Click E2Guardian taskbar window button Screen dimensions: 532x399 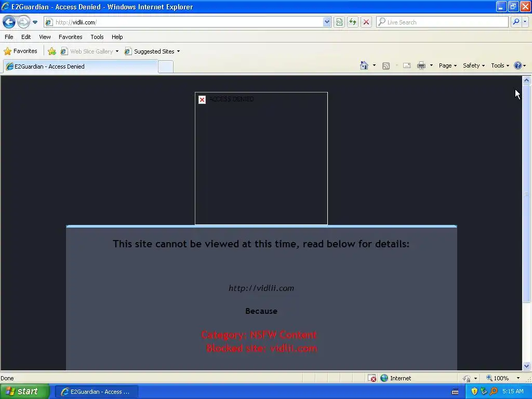96,392
